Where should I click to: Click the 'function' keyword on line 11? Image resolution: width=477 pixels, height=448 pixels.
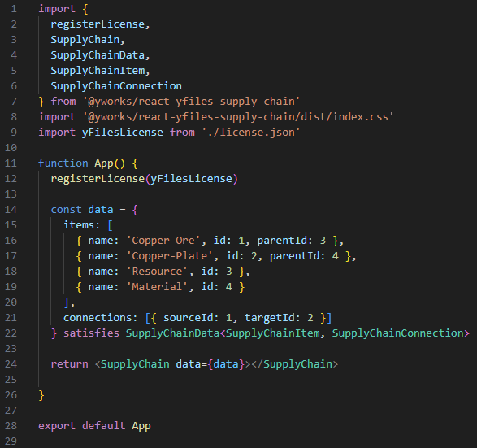point(63,163)
